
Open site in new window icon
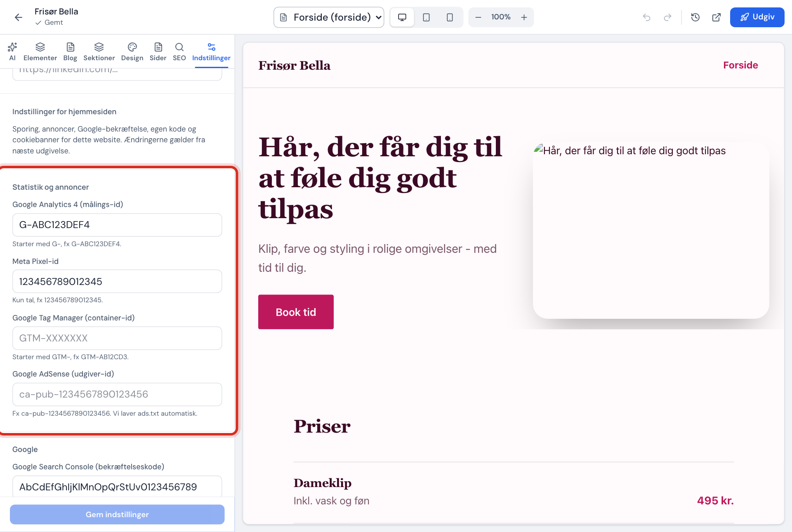tap(717, 17)
